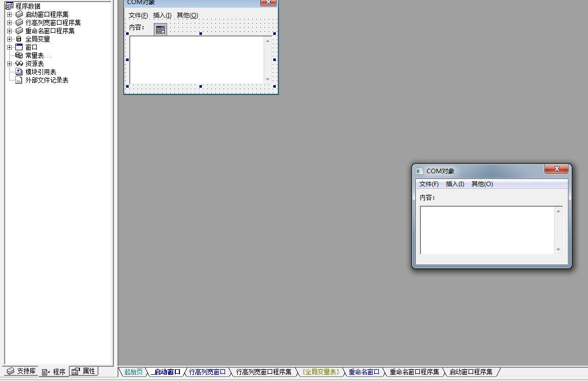Click the 模块引用表 icon
Image resolution: width=588 pixels, height=381 pixels.
(19, 72)
